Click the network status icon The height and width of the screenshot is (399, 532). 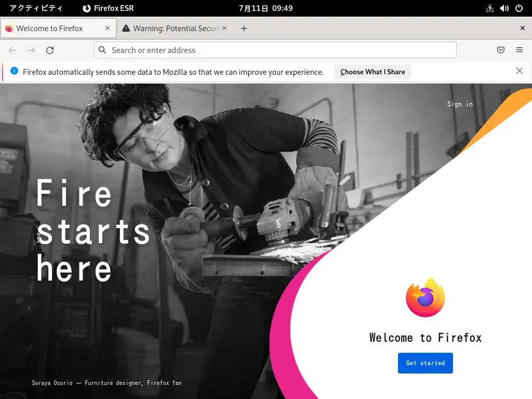489,8
